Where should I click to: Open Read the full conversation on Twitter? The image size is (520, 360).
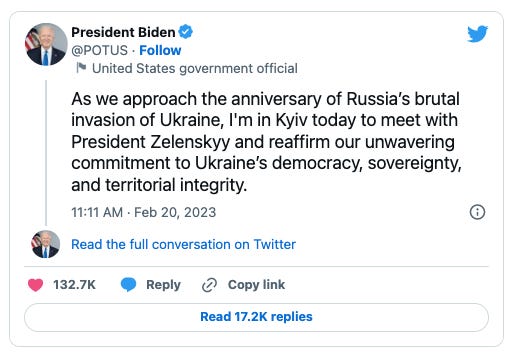click(183, 244)
